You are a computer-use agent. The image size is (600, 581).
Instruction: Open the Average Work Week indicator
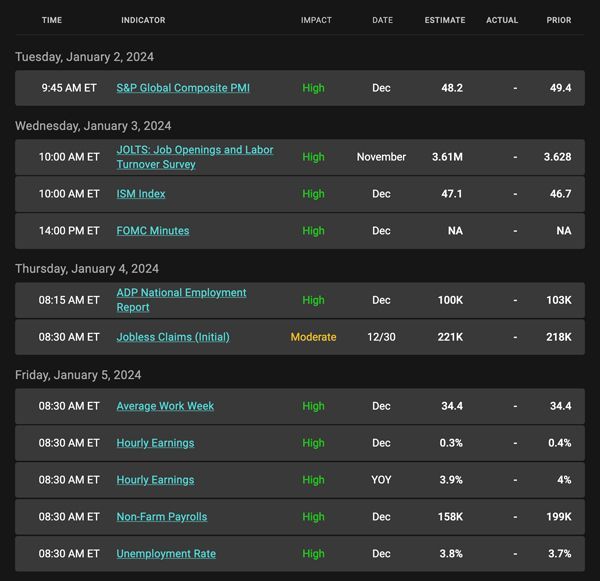tap(165, 406)
